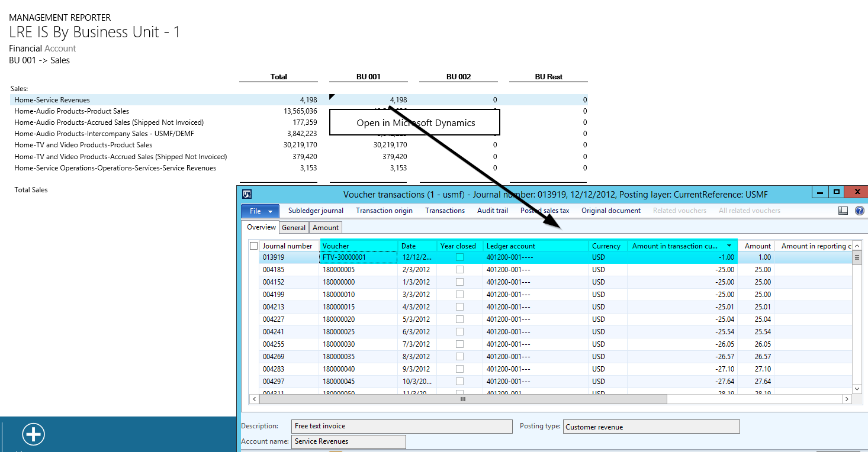
Task: Click the grid scroll-up arrow
Action: 857,246
